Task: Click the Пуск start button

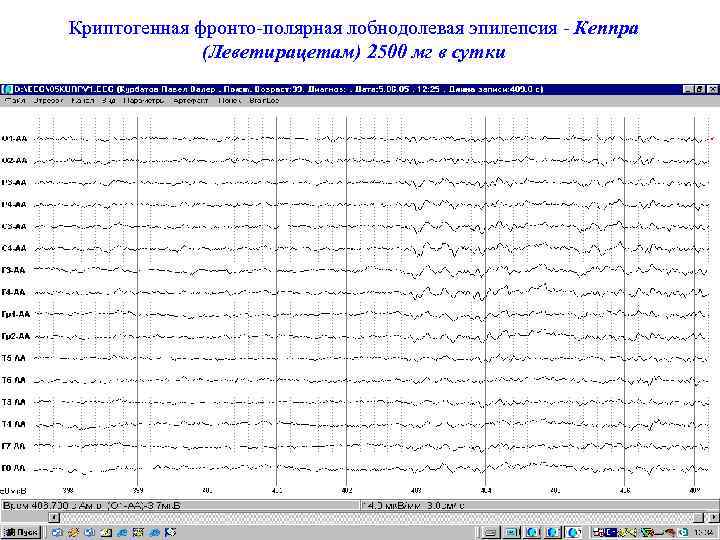Action: (21, 532)
